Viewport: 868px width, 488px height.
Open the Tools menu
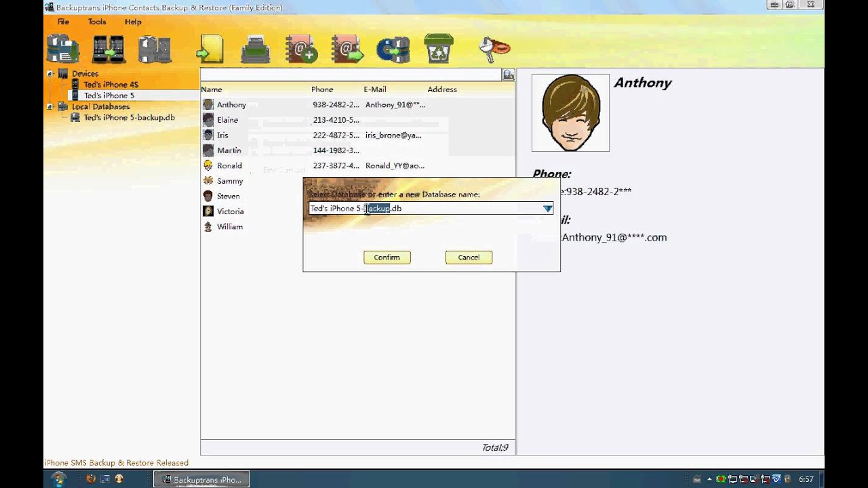[x=97, y=22]
